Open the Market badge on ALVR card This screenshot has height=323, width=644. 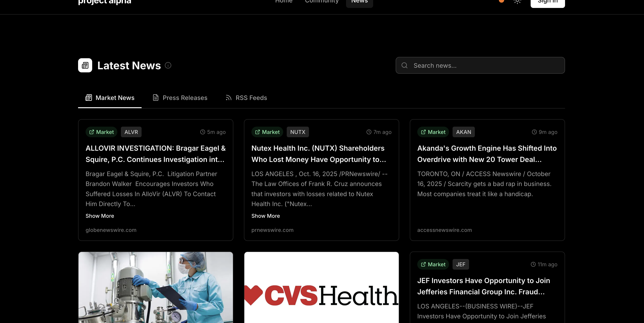pos(101,132)
